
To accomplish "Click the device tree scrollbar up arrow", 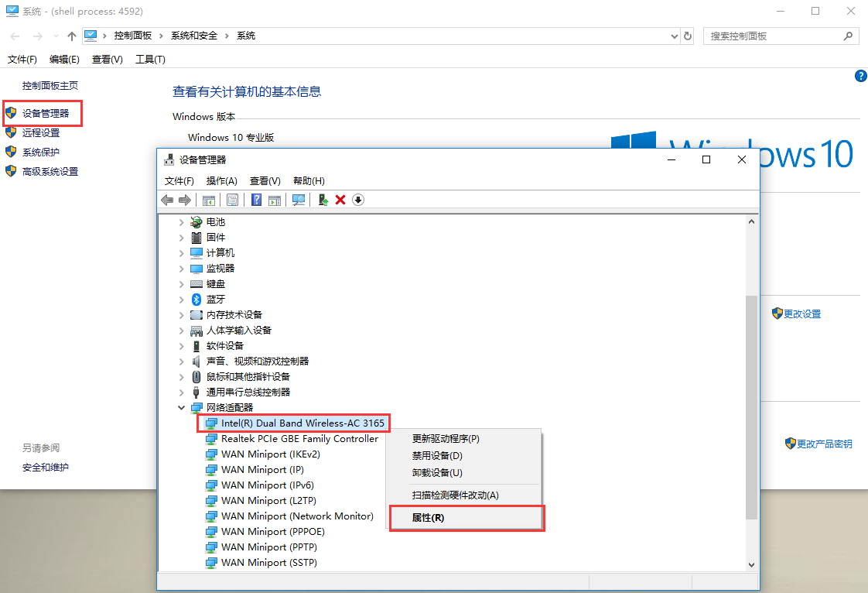I will [751, 221].
